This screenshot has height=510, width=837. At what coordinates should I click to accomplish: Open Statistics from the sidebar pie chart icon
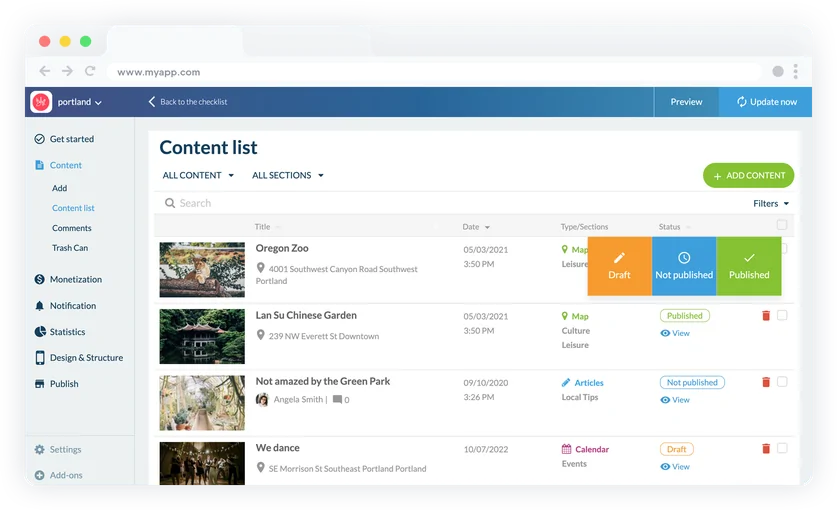[x=40, y=332]
